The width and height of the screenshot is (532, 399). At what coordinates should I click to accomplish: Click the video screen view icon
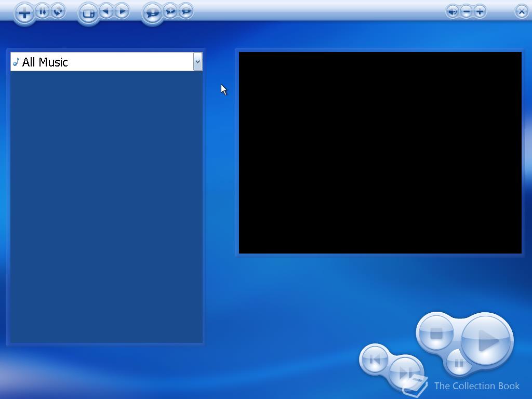[x=88, y=14]
